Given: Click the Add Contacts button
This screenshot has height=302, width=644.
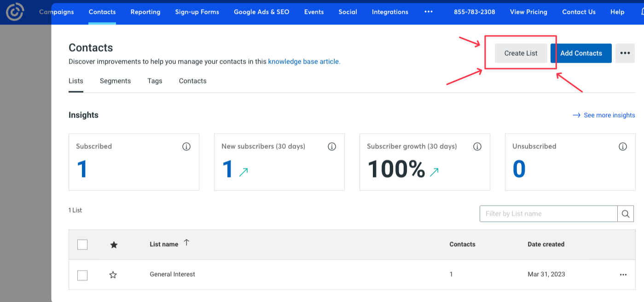Looking at the screenshot, I should click(x=581, y=53).
